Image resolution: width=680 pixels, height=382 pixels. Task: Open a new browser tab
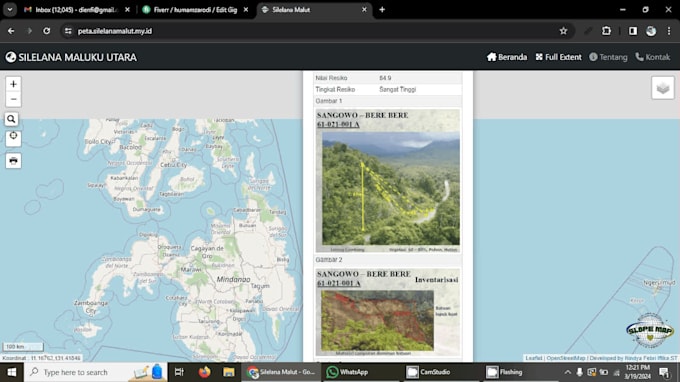pos(382,10)
